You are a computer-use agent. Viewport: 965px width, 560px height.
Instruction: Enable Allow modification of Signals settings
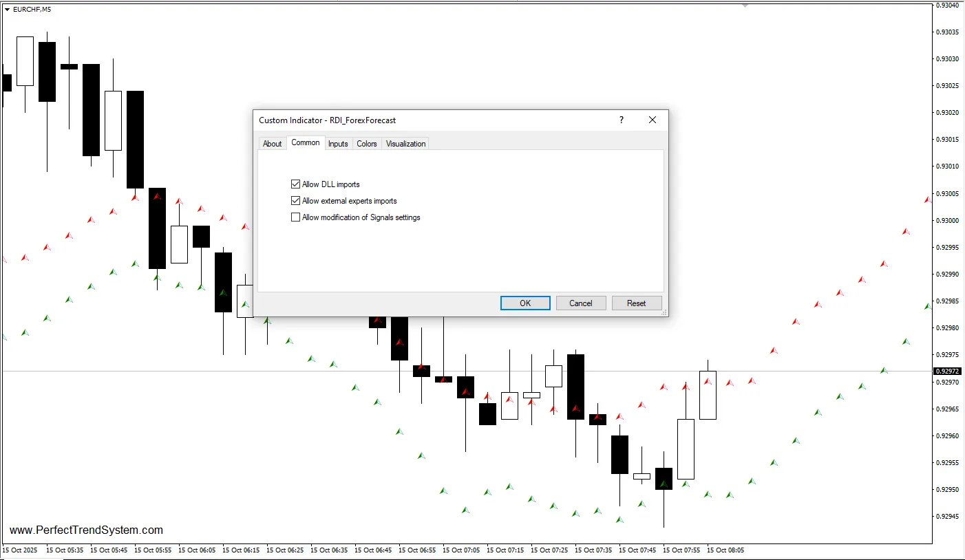click(x=296, y=217)
